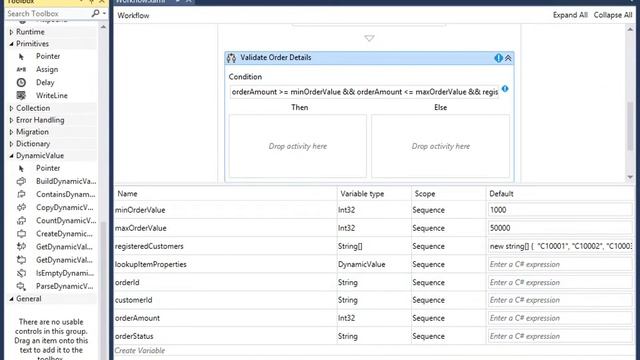The height and width of the screenshot is (360, 640).
Task: Select the Pointer tool under DynamicValue
Action: pos(21,169)
